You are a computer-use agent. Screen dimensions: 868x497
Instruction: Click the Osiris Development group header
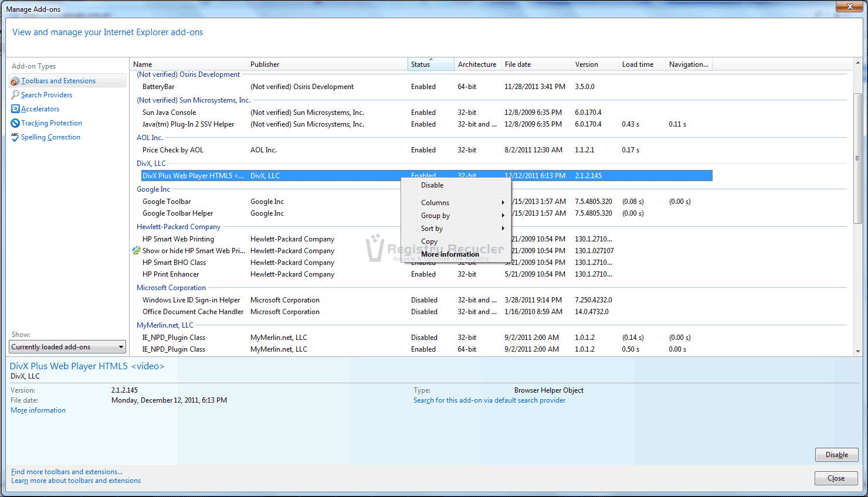click(x=188, y=74)
